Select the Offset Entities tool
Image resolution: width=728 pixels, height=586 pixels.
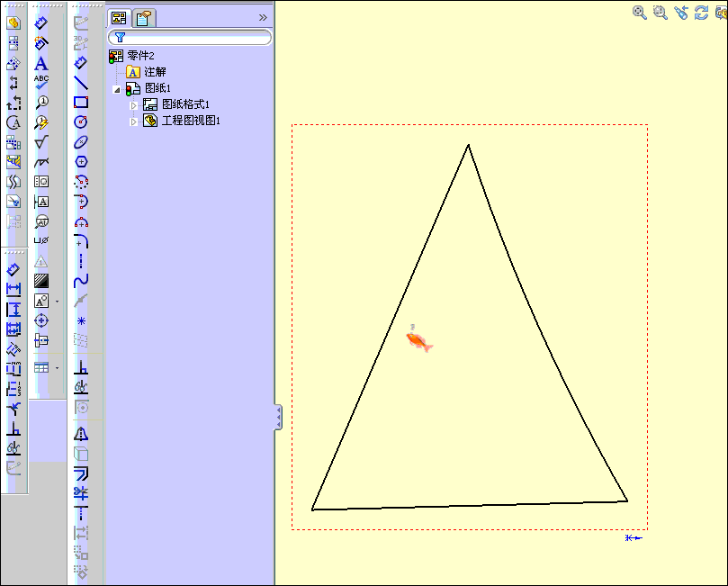point(81,473)
